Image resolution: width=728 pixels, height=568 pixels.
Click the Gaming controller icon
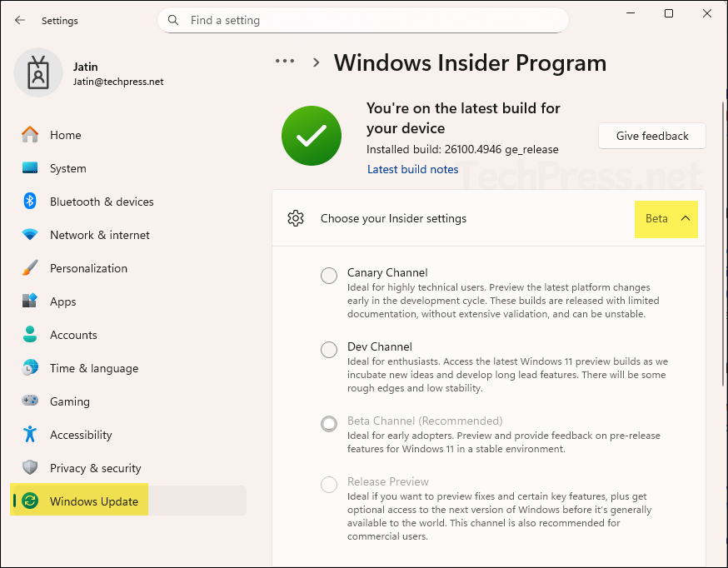[30, 401]
